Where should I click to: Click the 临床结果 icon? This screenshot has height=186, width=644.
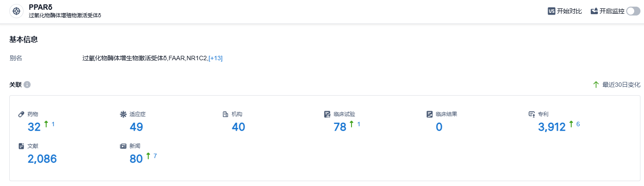tap(430, 114)
